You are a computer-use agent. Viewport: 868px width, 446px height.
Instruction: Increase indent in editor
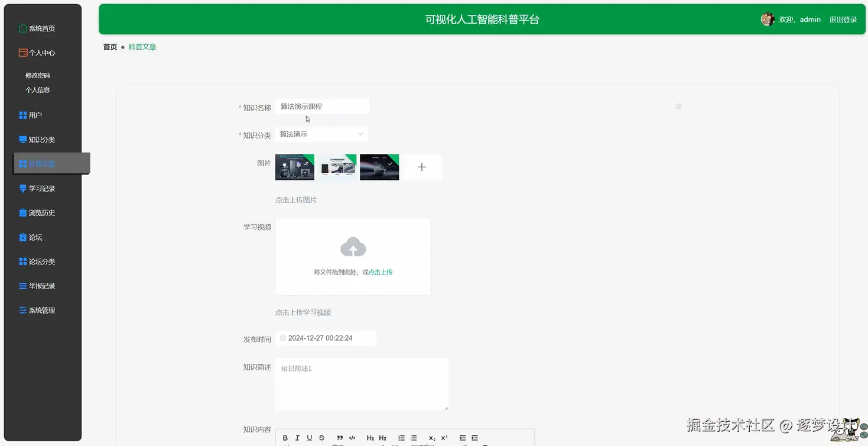[474, 438]
